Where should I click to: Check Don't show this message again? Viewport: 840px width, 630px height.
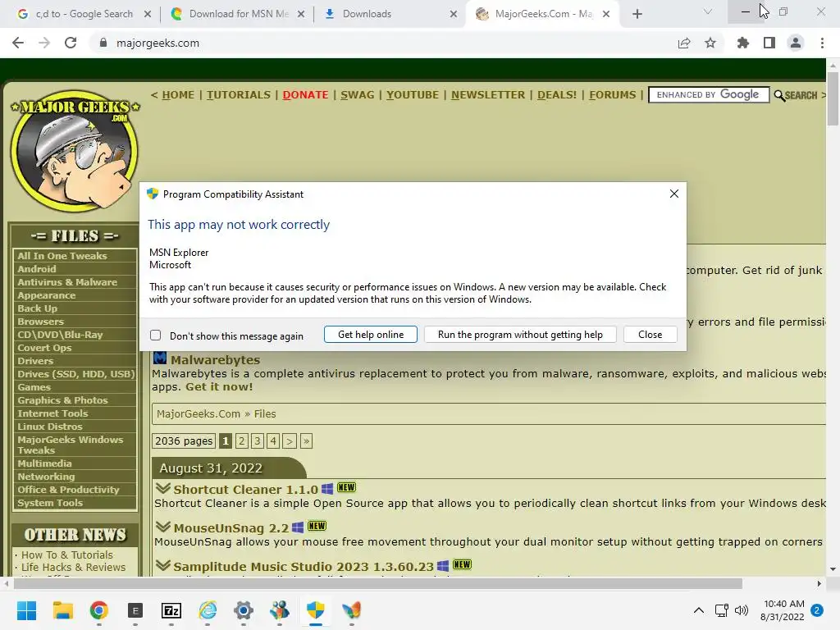155,336
